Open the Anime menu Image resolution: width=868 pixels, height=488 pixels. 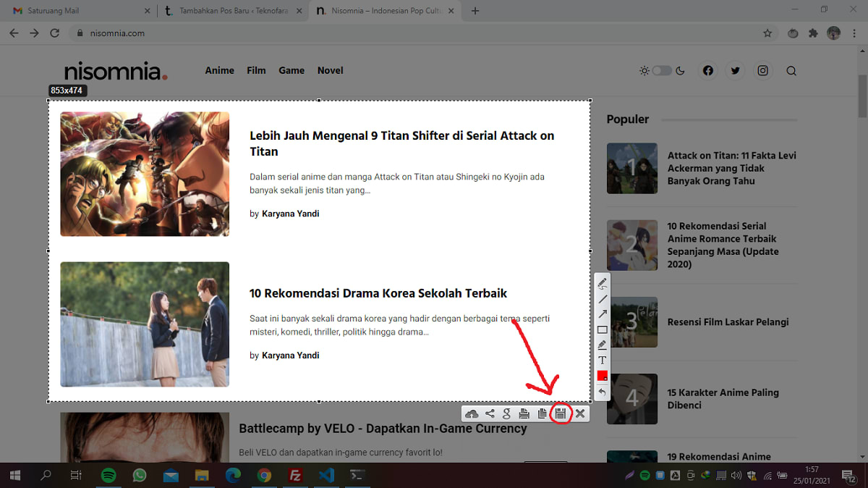pos(219,70)
